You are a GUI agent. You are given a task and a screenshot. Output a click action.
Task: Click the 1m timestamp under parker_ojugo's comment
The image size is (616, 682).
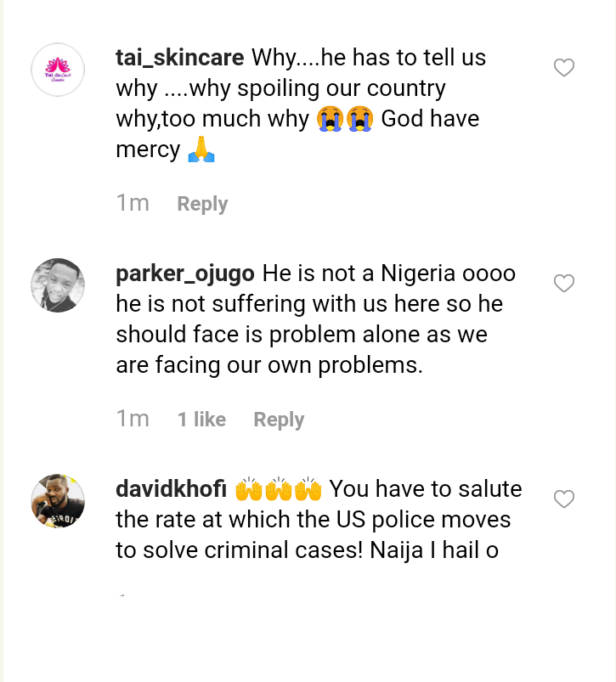133,419
